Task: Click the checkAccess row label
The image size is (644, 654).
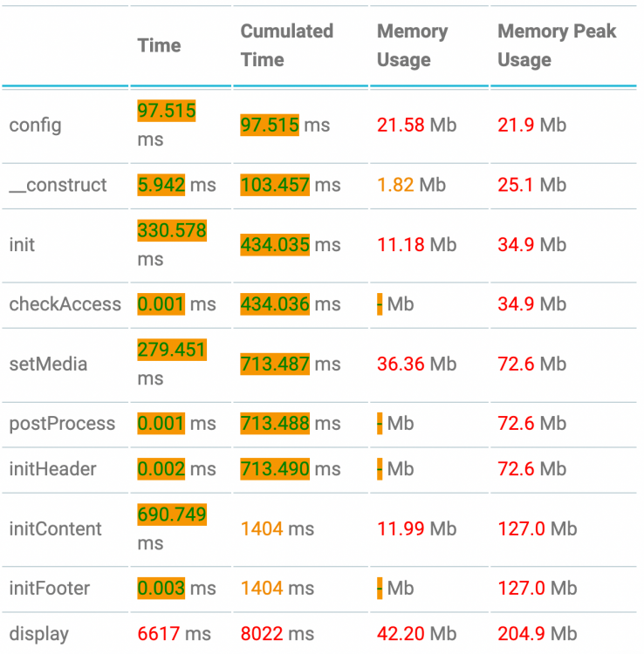Action: (65, 304)
